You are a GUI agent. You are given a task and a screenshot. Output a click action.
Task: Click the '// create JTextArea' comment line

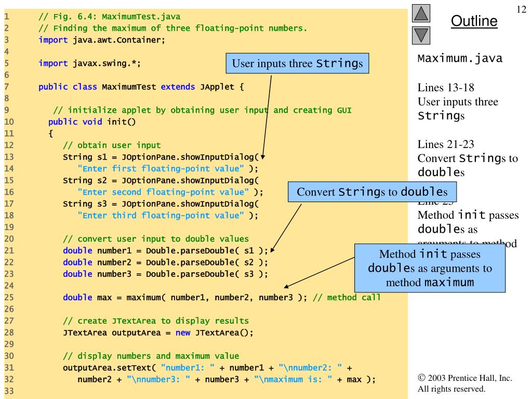click(156, 321)
